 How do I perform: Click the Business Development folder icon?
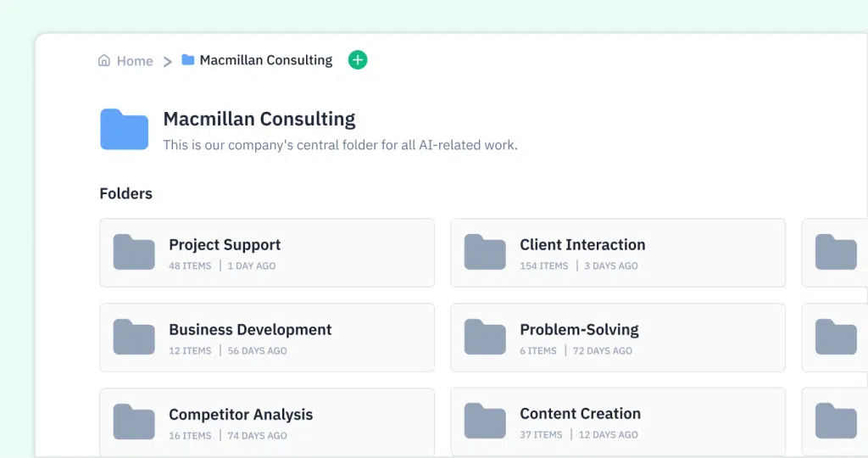[134, 337]
